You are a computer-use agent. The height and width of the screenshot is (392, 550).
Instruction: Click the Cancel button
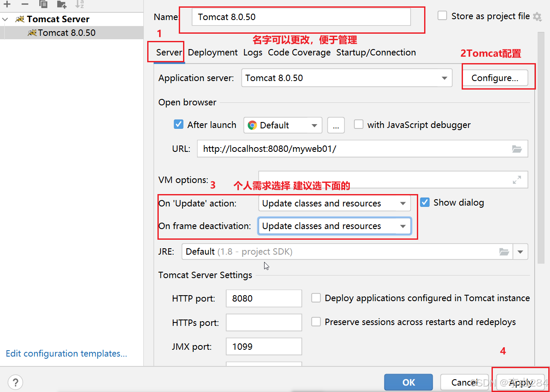tap(464, 382)
